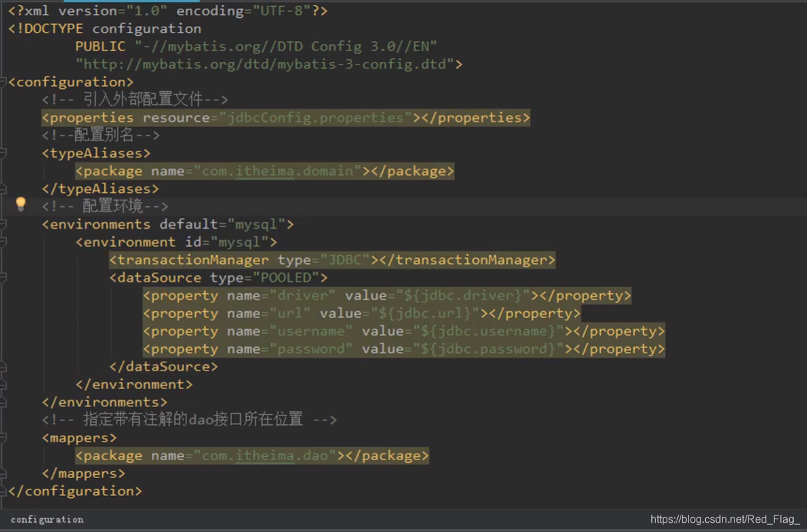
Task: Click the 配置环境 comment line
Action: point(105,207)
